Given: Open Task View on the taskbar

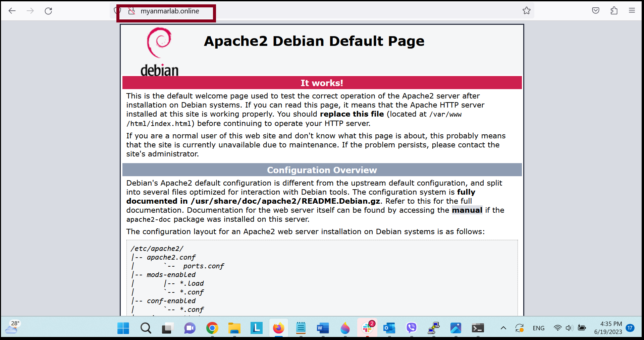Looking at the screenshot, I should [167, 328].
